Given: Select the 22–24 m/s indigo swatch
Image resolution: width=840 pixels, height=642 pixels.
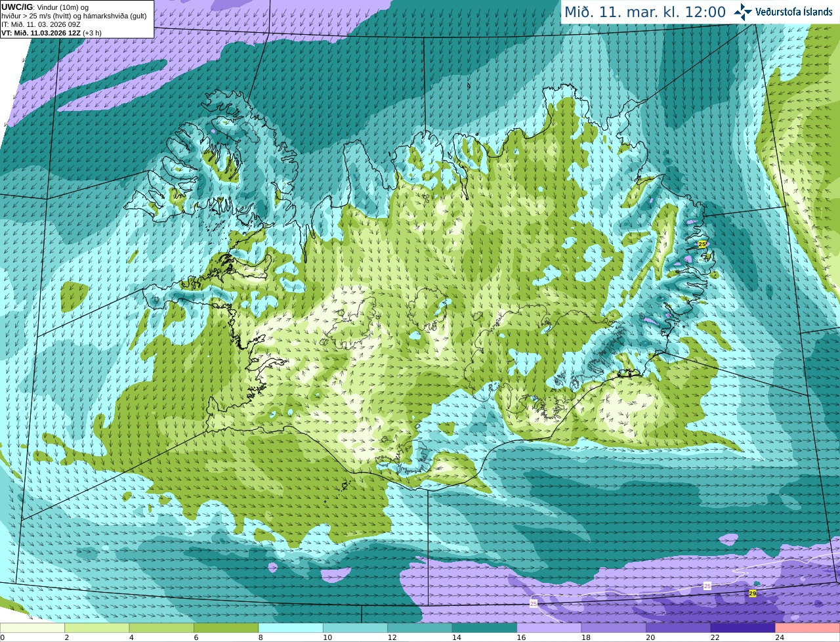Looking at the screenshot, I should click(744, 628).
